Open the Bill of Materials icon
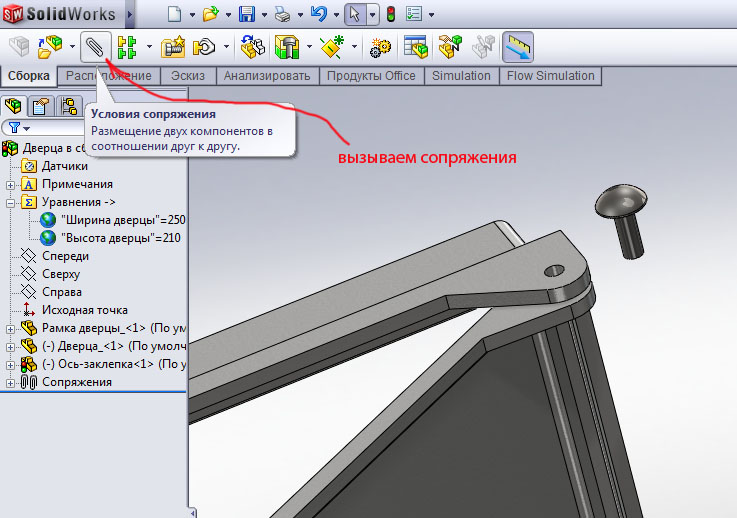 pos(415,46)
